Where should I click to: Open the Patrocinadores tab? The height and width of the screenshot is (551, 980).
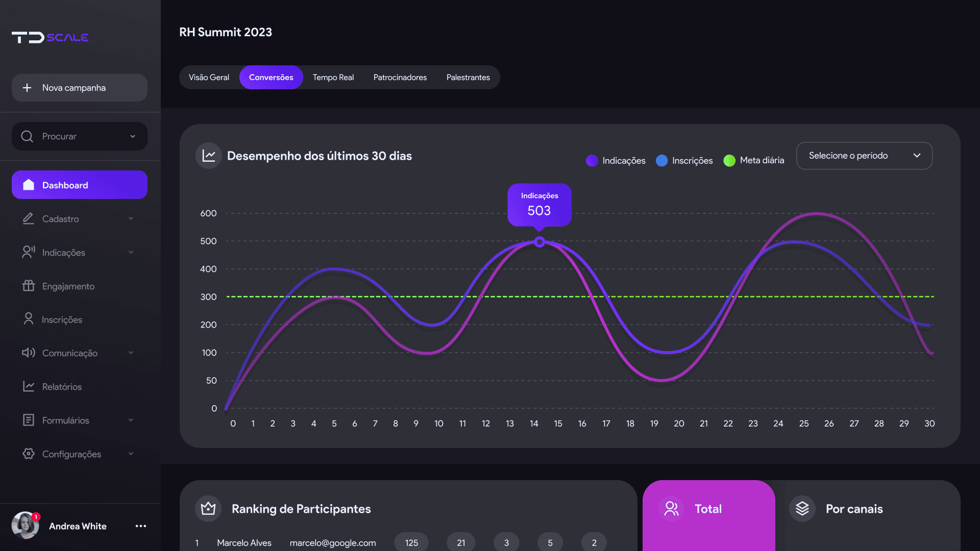tap(400, 78)
